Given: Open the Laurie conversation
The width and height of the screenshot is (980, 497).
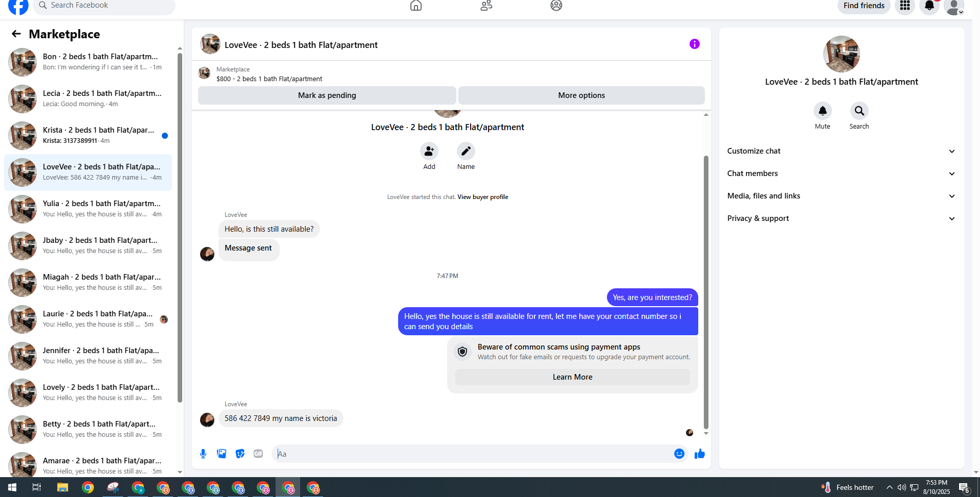Looking at the screenshot, I should click(88, 319).
